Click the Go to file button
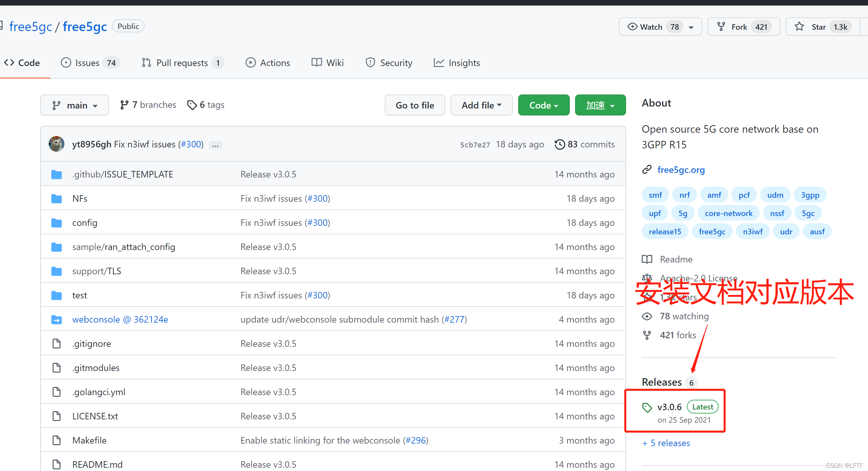 coord(415,105)
